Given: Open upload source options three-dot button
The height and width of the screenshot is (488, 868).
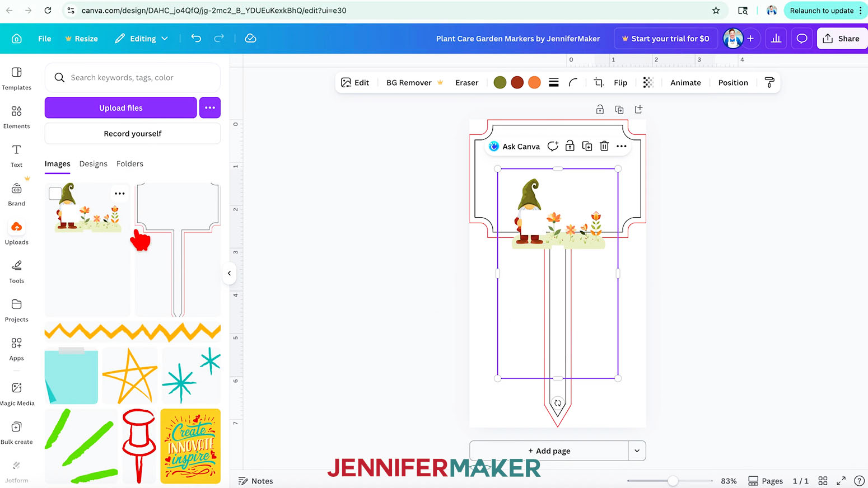Looking at the screenshot, I should coord(210,107).
